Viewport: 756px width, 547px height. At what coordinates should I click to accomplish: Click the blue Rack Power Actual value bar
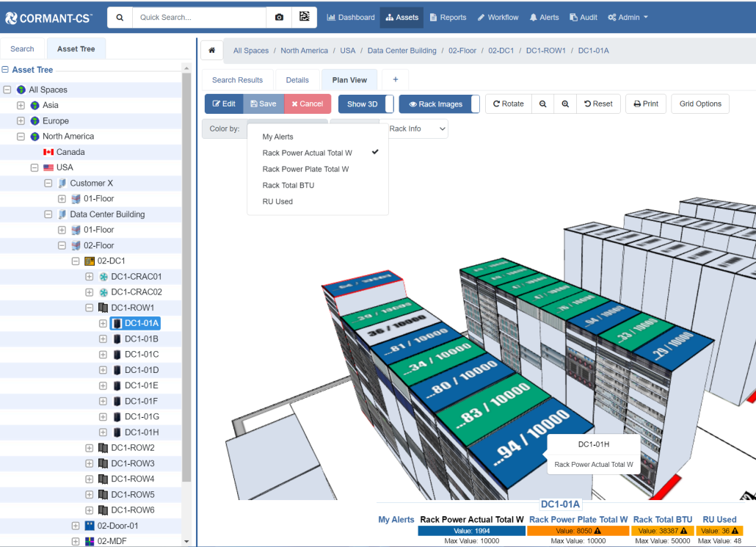click(471, 531)
